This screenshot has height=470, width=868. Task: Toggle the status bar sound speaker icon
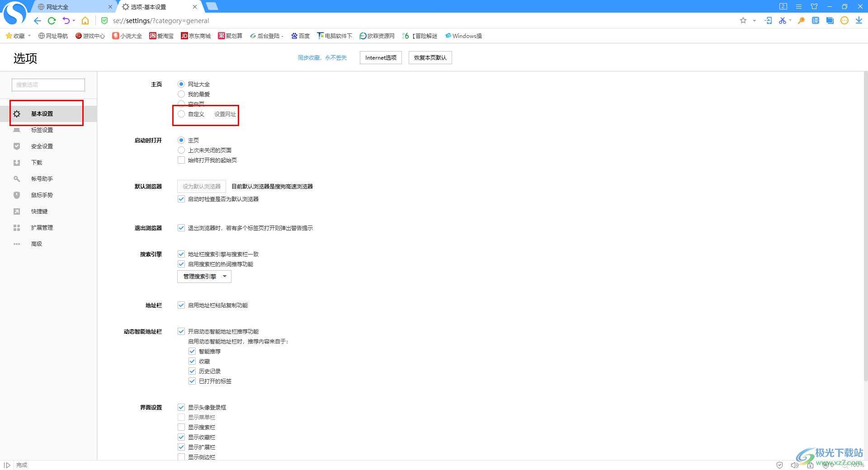[794, 465]
